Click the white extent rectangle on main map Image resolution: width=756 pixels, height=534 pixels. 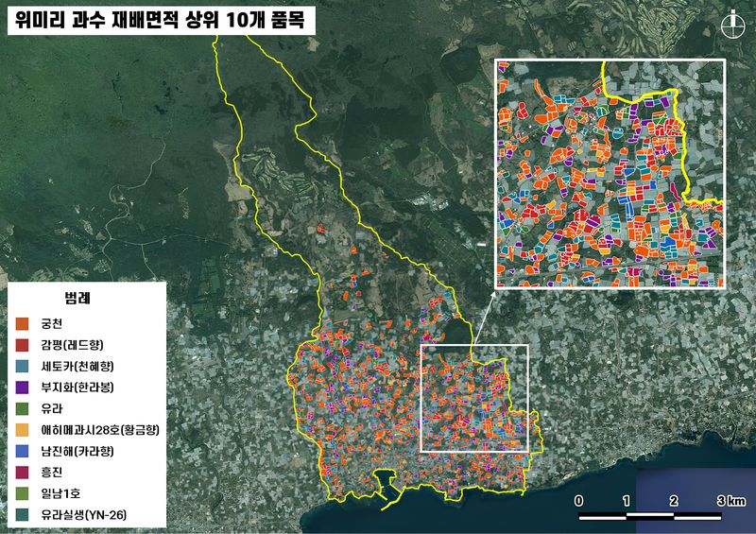(x=472, y=345)
